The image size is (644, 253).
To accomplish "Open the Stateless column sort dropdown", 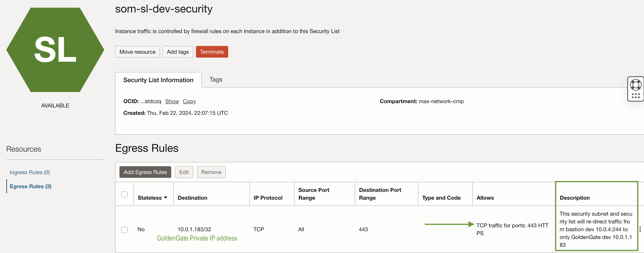I will [166, 198].
